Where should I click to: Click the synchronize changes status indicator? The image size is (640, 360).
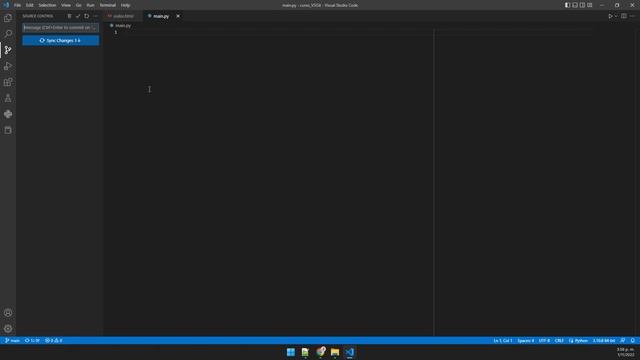point(32,340)
